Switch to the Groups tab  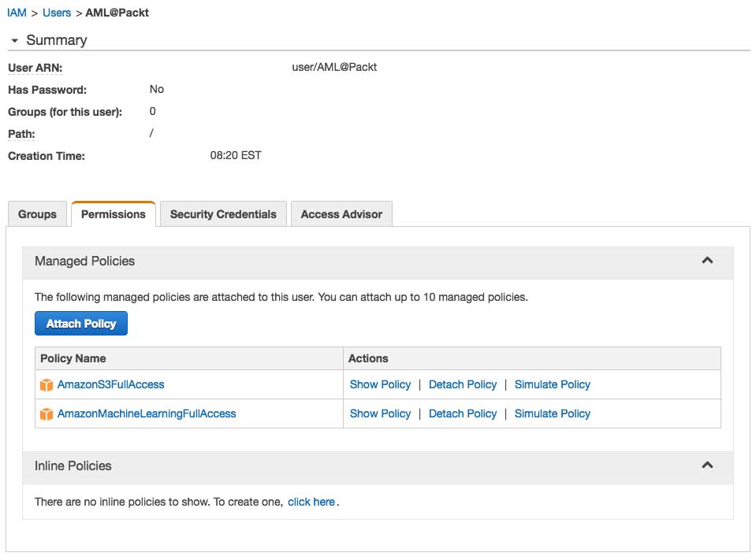tap(38, 214)
